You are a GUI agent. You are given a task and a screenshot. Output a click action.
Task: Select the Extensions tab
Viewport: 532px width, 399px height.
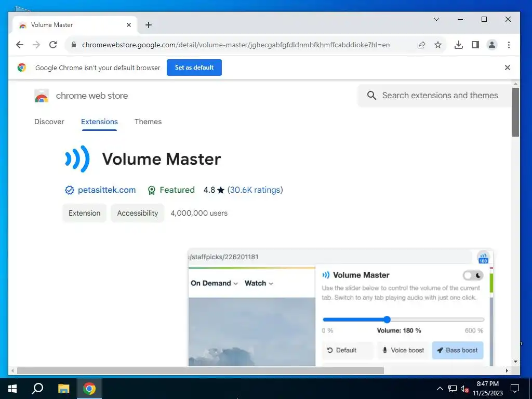click(99, 122)
